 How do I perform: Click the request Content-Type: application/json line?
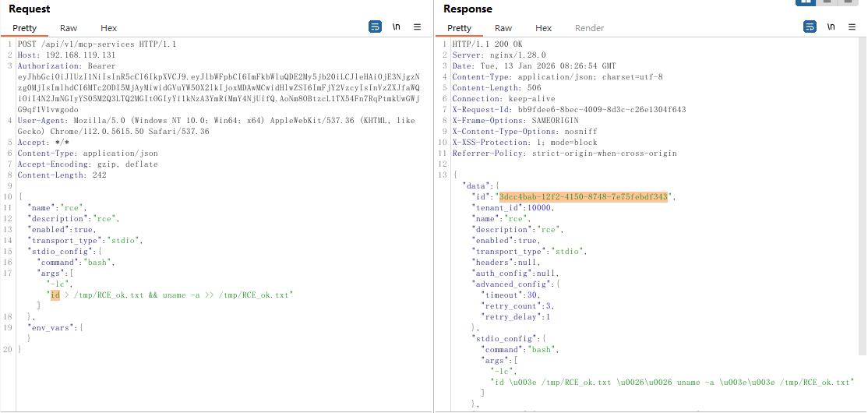(87, 154)
